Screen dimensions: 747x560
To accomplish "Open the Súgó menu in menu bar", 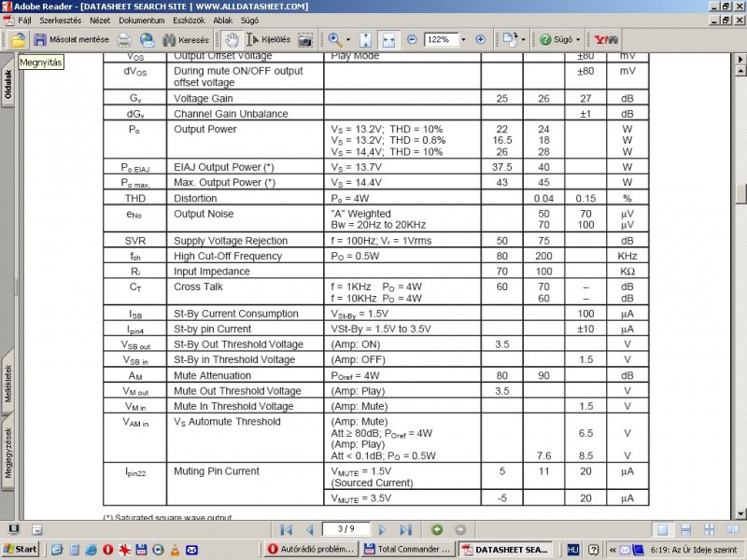I will click(x=249, y=21).
